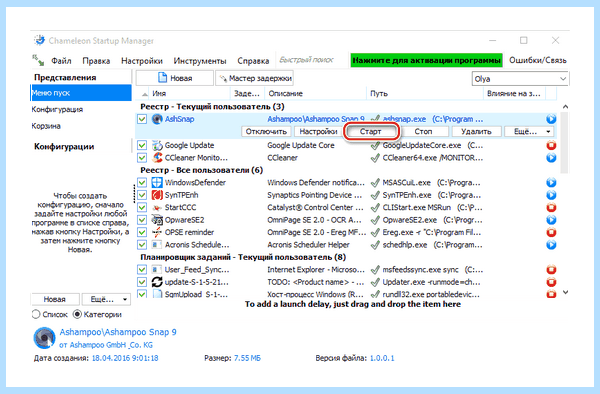Screen dimensions: 600x394
Task: Click the Стоп button
Action: click(x=423, y=132)
